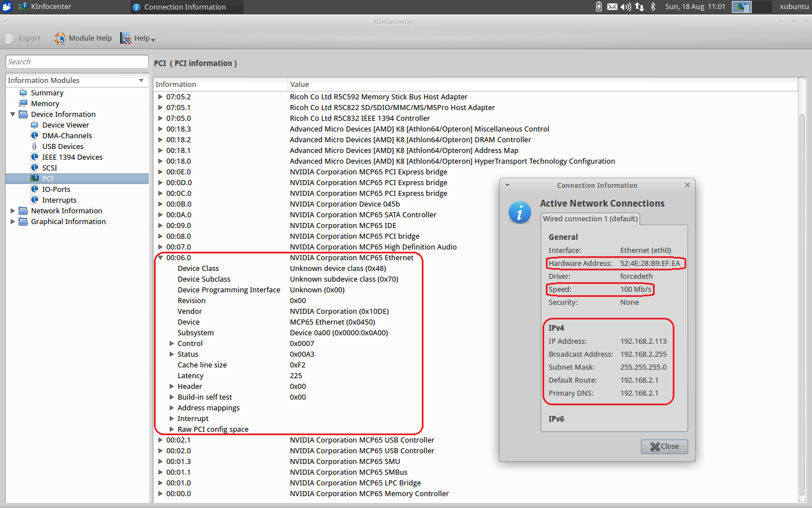The width and height of the screenshot is (812, 508).
Task: Click the mail envelope tray icon
Action: [x=612, y=7]
